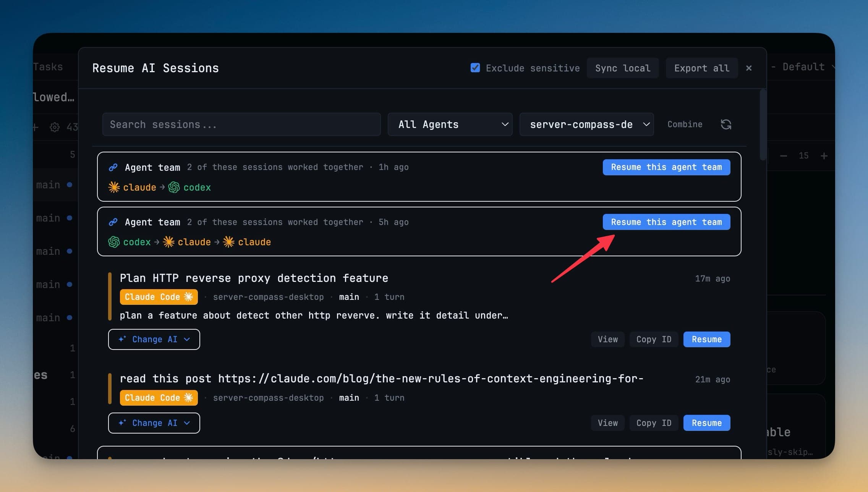Click the last claude icon in second team
Screen dimensions: 868x492
[x=228, y=242]
